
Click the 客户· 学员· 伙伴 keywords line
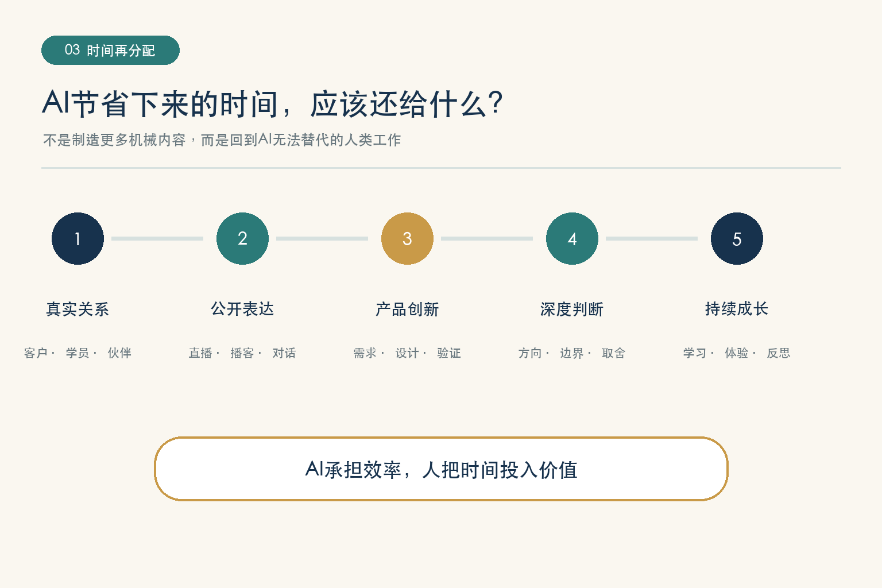click(x=78, y=353)
